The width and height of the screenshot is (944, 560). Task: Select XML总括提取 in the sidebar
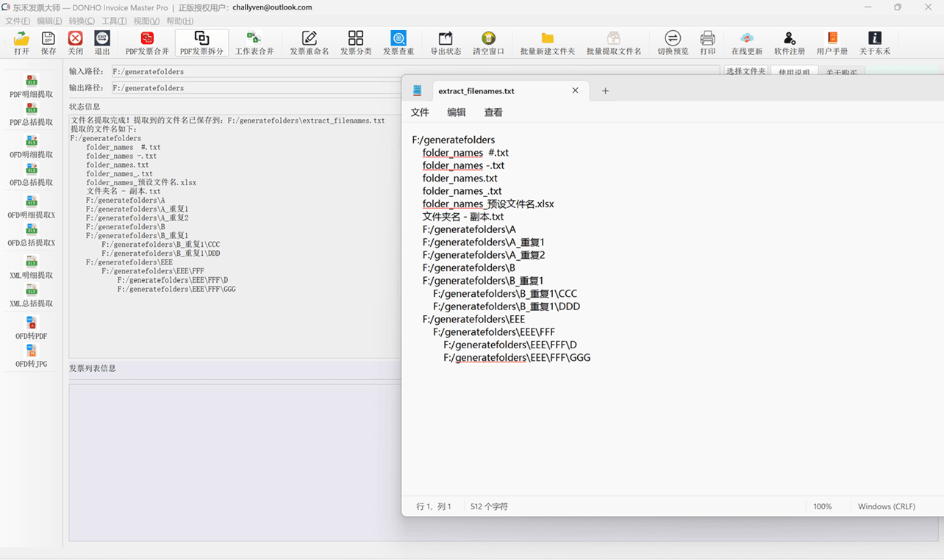[31, 295]
